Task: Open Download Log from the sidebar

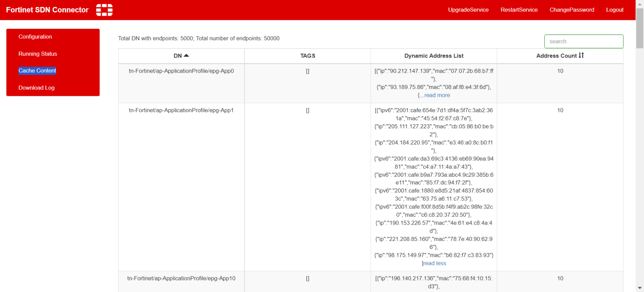Action: click(36, 88)
